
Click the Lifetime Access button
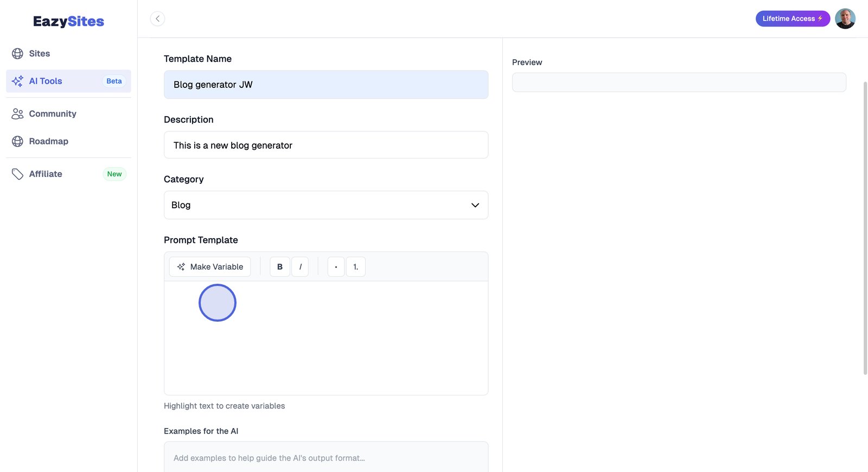pyautogui.click(x=792, y=19)
